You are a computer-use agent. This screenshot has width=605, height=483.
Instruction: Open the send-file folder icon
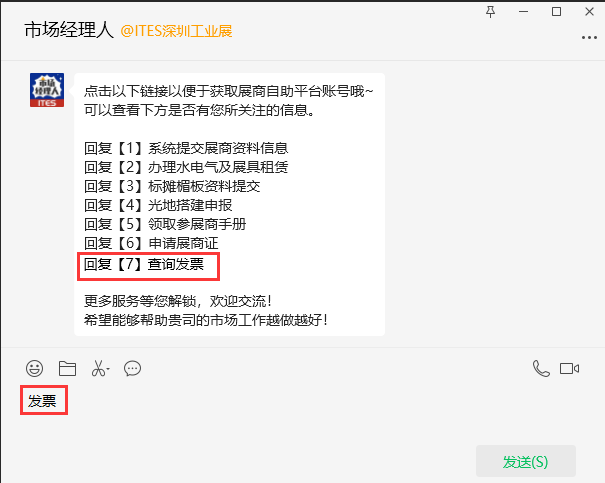coord(67,368)
